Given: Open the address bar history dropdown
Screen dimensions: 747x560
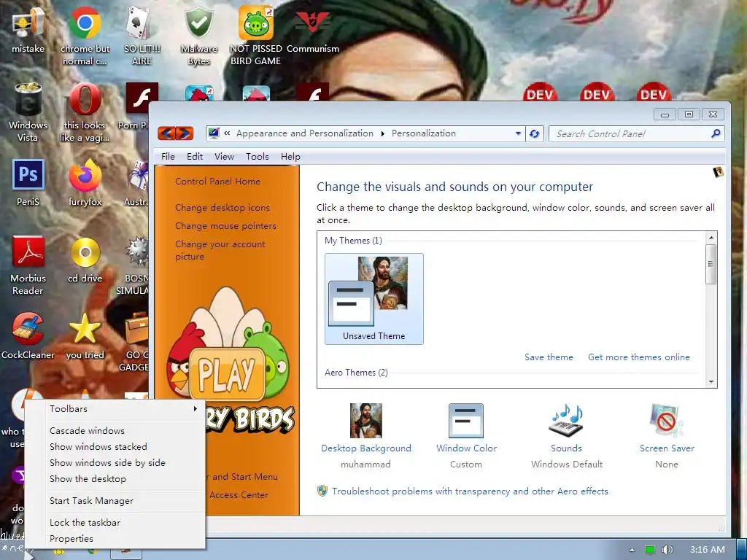Looking at the screenshot, I should coord(518,134).
